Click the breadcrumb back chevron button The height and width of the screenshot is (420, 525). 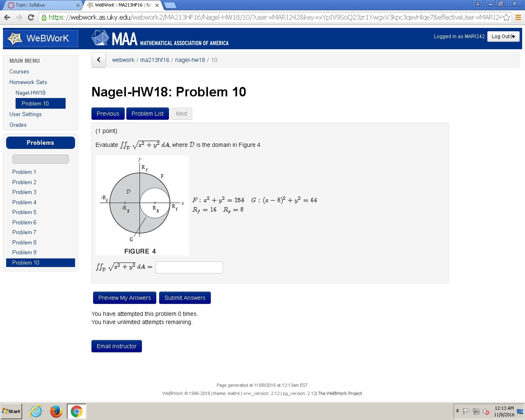99,60
